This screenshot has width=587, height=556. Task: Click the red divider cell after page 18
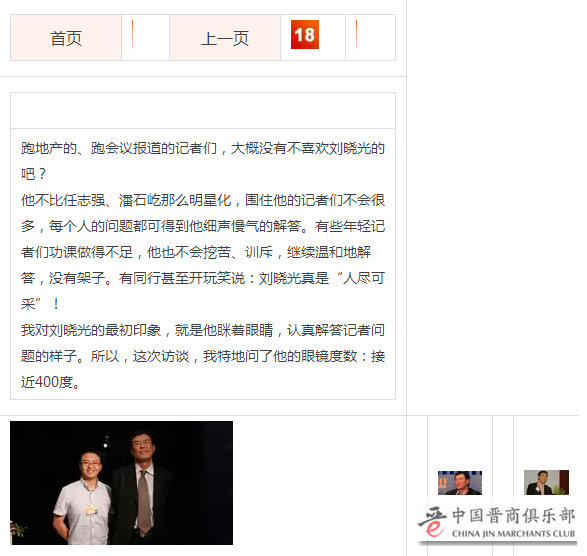[x=370, y=38]
